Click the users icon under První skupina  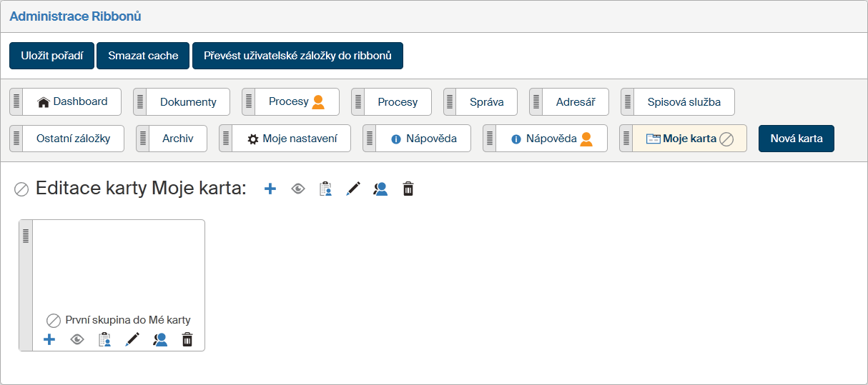tap(160, 340)
